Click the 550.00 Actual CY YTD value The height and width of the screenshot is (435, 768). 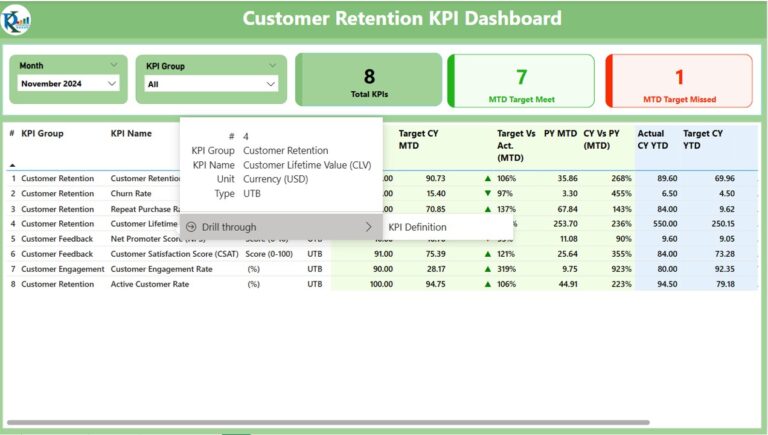pyautogui.click(x=667, y=223)
